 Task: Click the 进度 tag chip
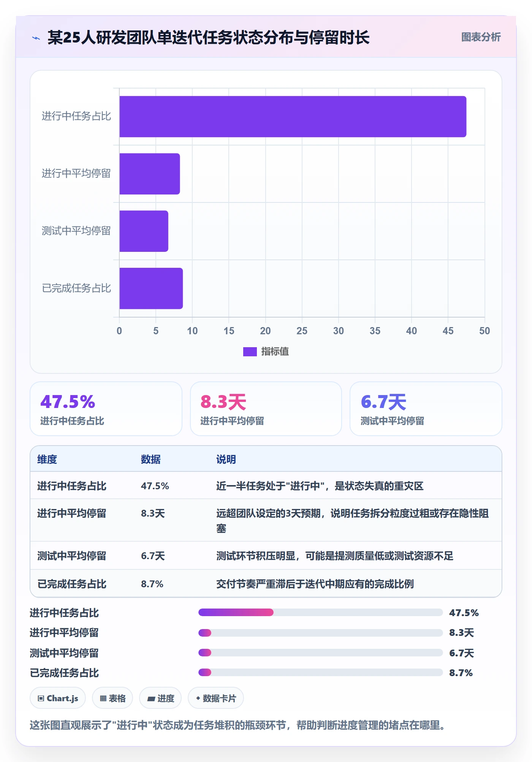tap(160, 698)
